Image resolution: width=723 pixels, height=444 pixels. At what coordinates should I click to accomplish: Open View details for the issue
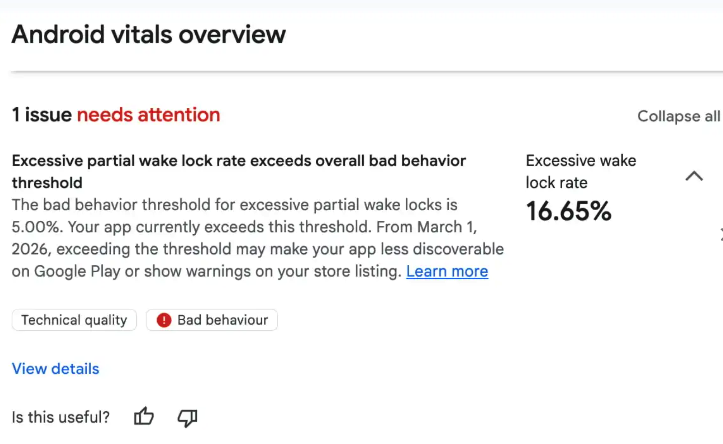point(56,368)
